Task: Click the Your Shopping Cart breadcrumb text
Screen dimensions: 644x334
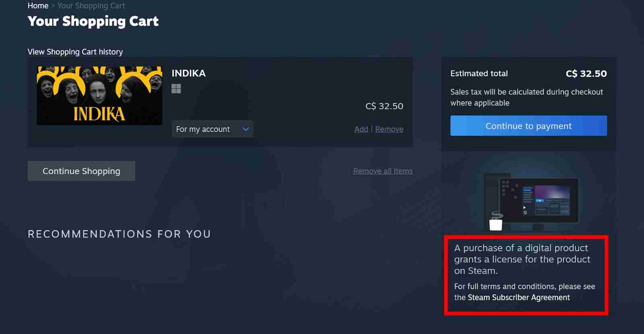Action: (91, 6)
